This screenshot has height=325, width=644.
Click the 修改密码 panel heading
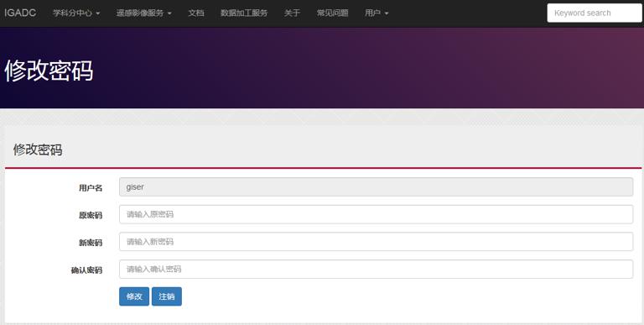(x=38, y=149)
